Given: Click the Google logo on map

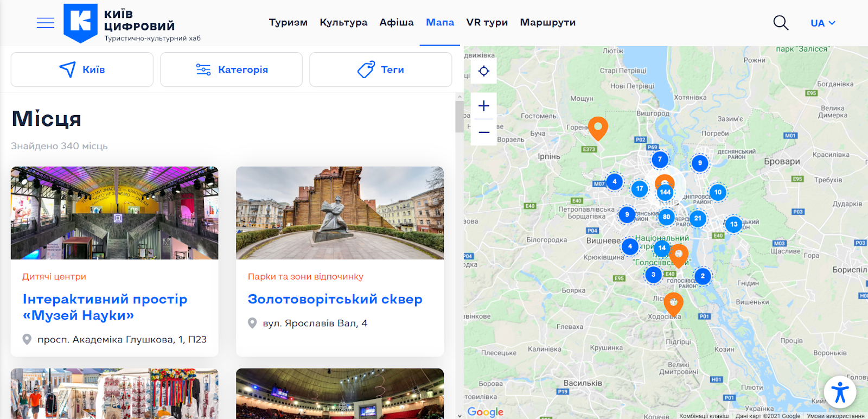Looking at the screenshot, I should 486,412.
